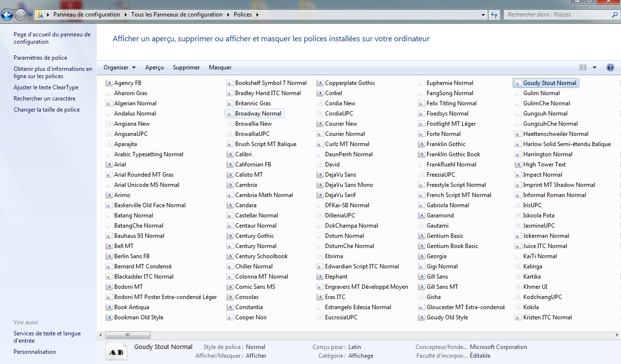Image resolution: width=621 pixels, height=364 pixels.
Task: Expand the view options dropdown arrow
Action: (594, 67)
